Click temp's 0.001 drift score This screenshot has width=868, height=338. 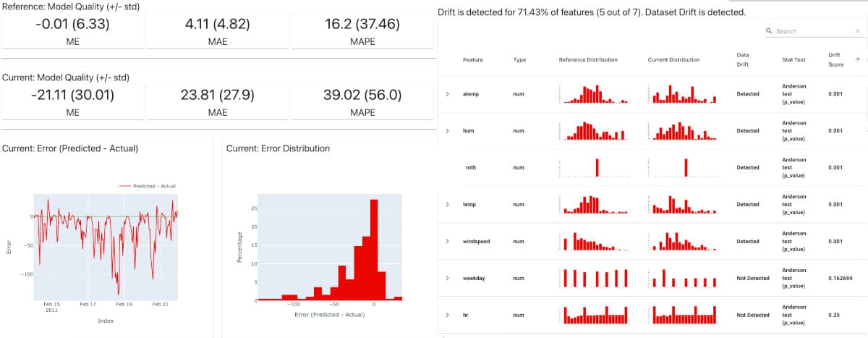835,204
